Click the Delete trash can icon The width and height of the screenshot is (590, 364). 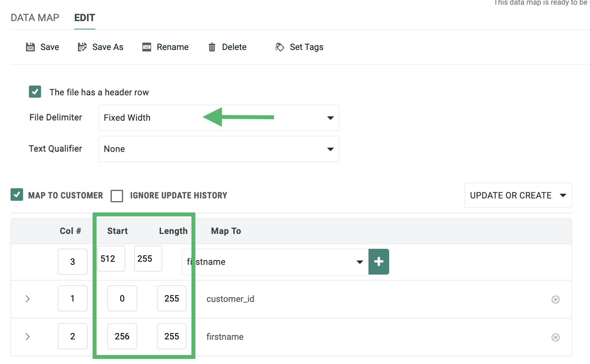212,47
